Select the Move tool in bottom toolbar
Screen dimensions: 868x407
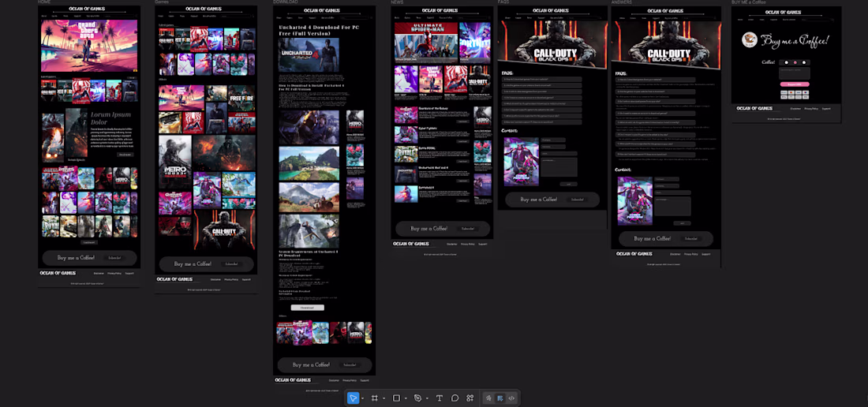[x=353, y=398]
